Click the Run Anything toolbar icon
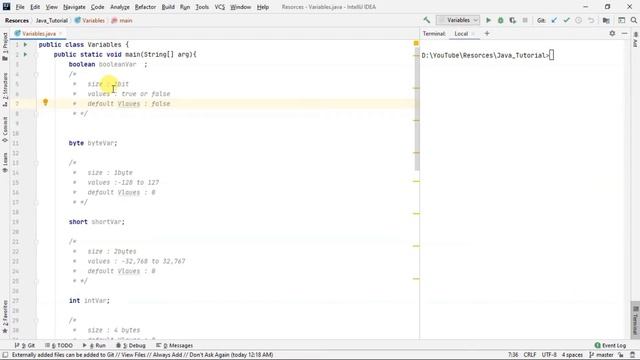 pyautogui.click(x=621, y=20)
